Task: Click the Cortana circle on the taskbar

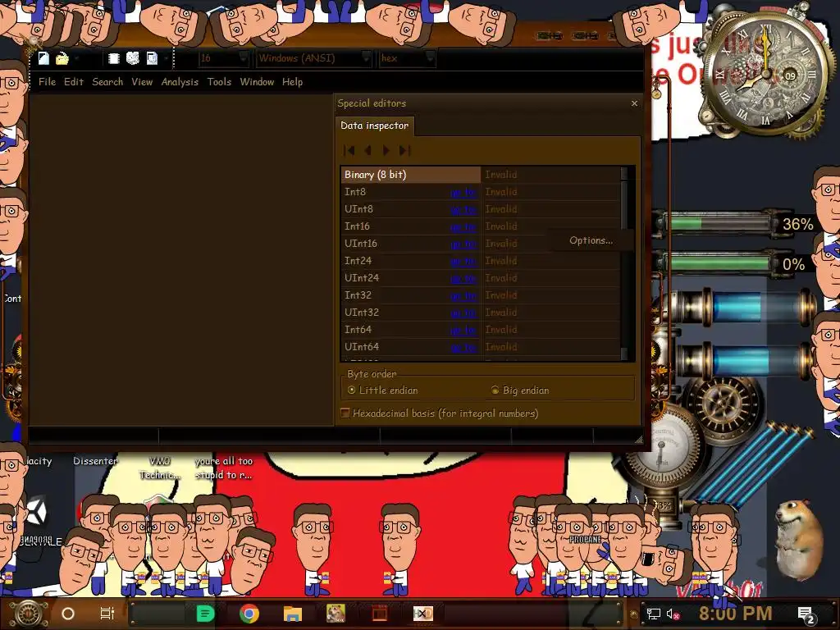Action: (68, 614)
